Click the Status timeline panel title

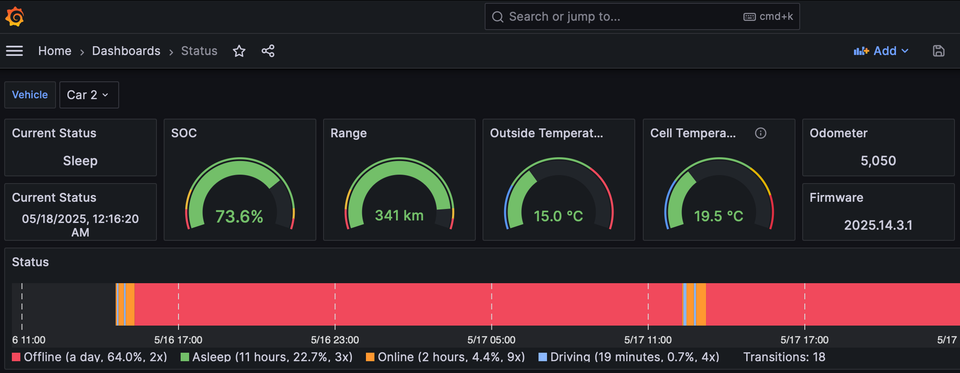point(31,262)
